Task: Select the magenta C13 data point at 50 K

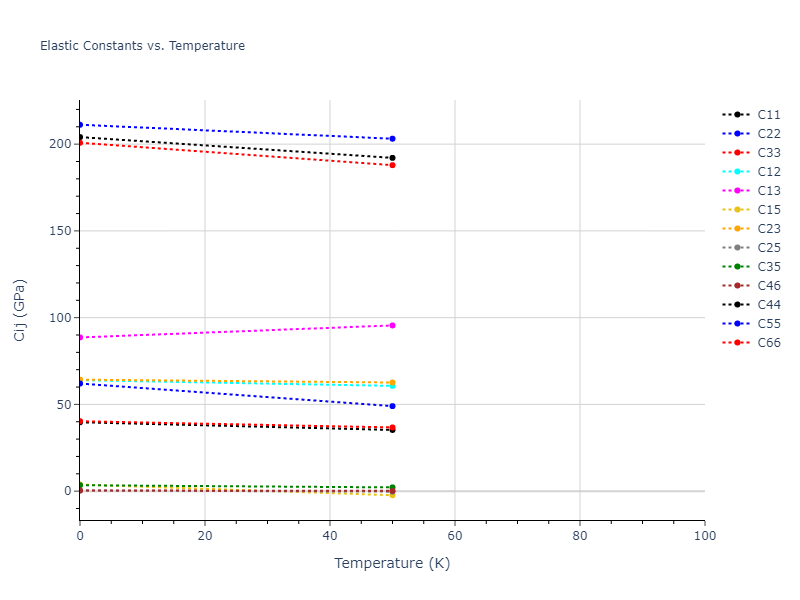Action: (x=392, y=325)
